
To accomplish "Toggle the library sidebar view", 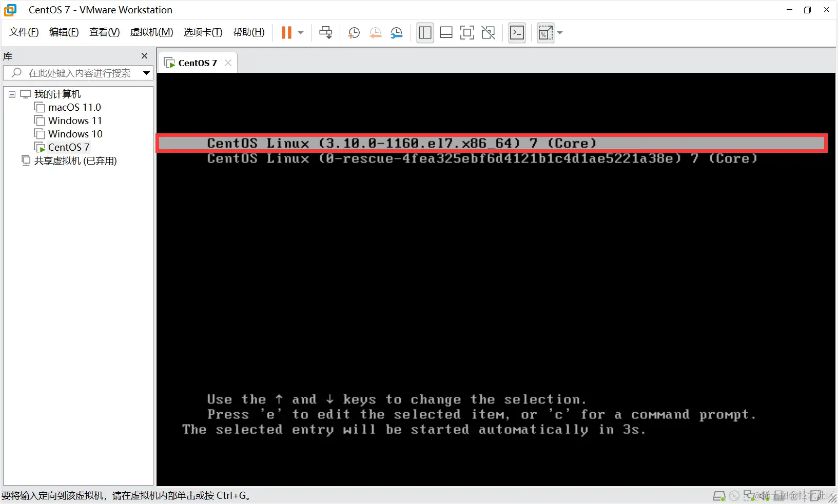I will pos(425,33).
